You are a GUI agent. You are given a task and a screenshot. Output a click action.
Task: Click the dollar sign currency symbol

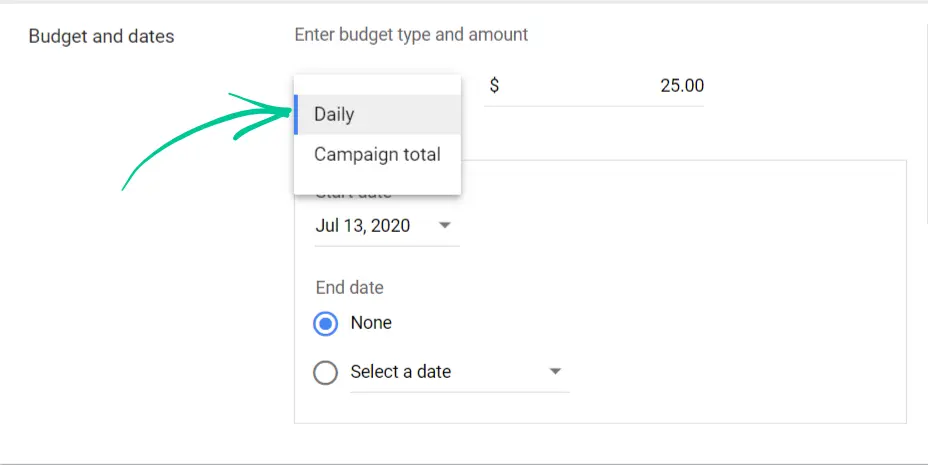coord(494,86)
